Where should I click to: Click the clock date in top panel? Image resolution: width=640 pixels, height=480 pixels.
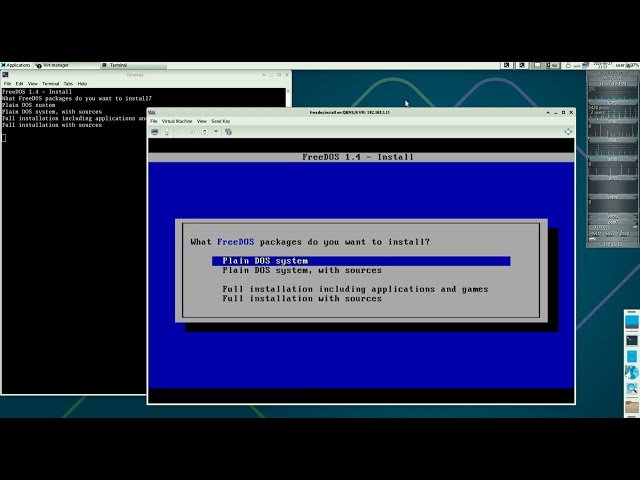click(x=602, y=65)
